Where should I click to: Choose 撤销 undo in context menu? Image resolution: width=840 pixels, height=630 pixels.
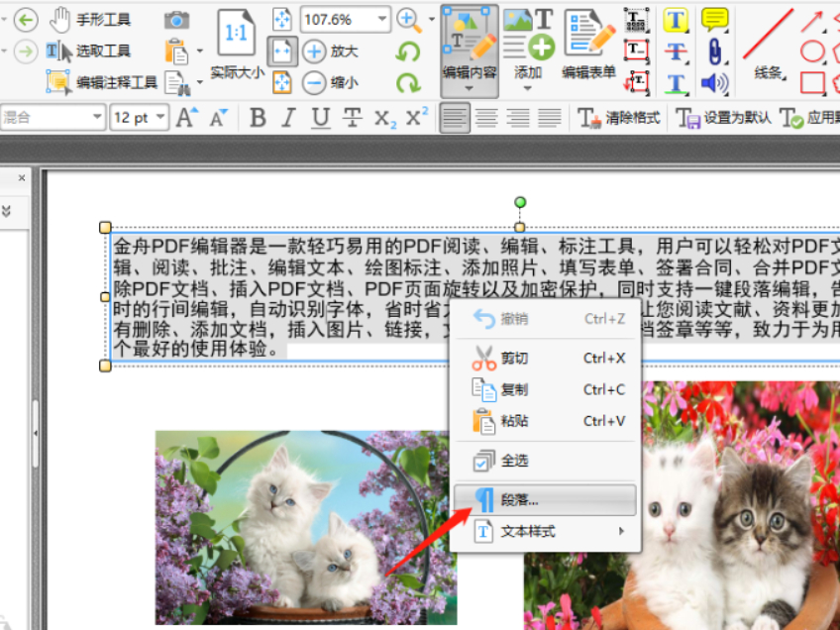tap(546, 319)
